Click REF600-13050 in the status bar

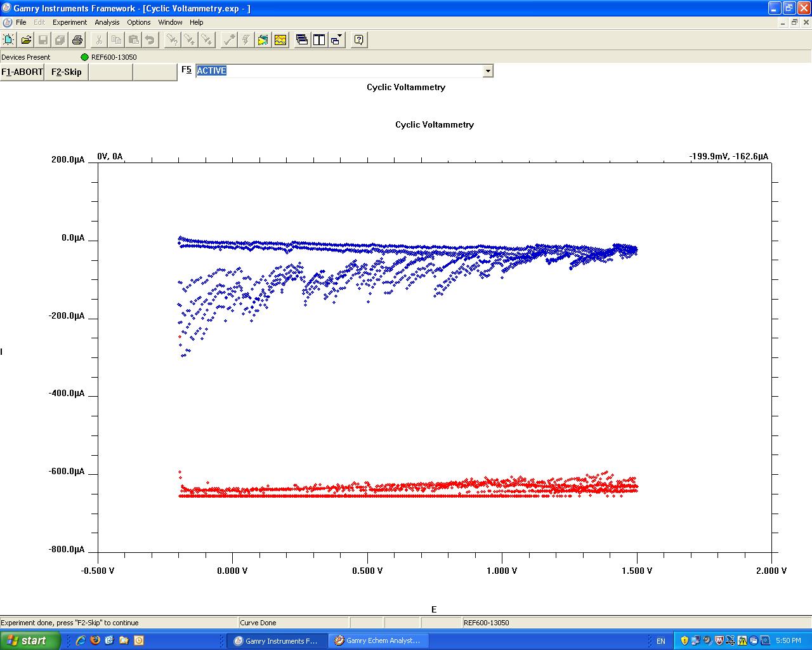[487, 623]
